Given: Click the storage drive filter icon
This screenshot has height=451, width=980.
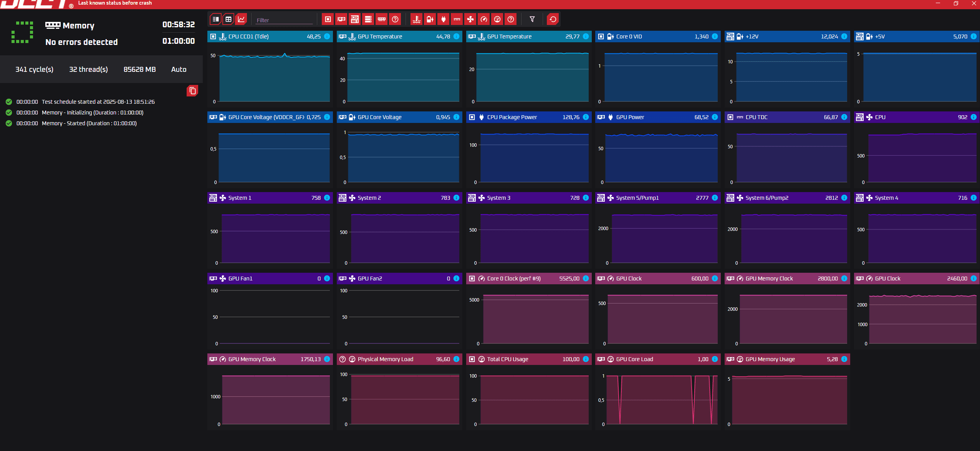Looking at the screenshot, I should (368, 19).
